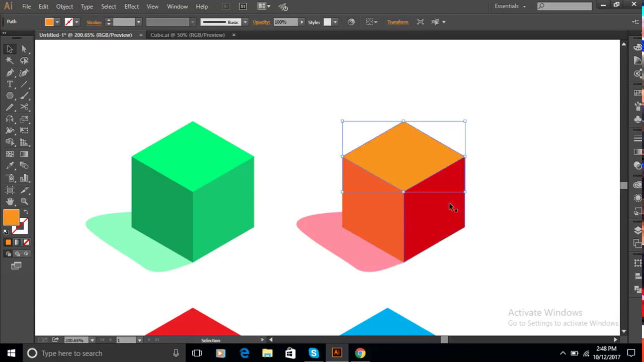Select the Scissors tool

coord(24,107)
